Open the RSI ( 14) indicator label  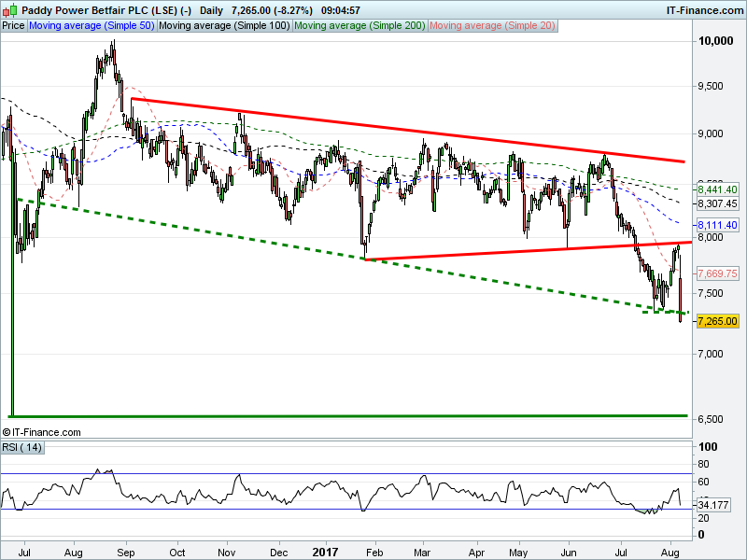[22, 448]
